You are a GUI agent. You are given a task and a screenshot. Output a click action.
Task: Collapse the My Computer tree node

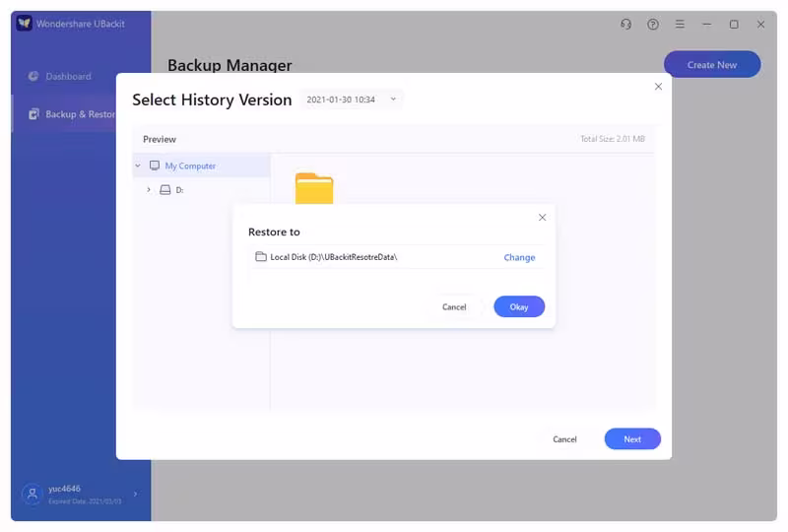pyautogui.click(x=138, y=166)
